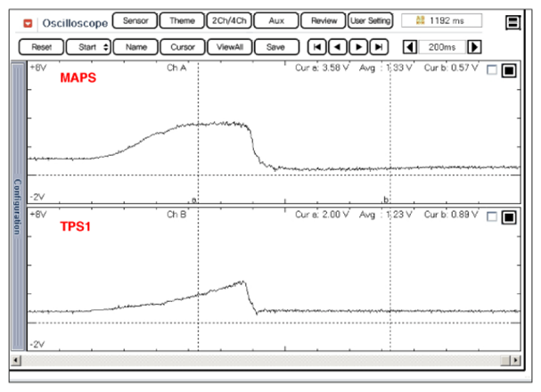Jump to the last frame of the recording

(x=379, y=47)
